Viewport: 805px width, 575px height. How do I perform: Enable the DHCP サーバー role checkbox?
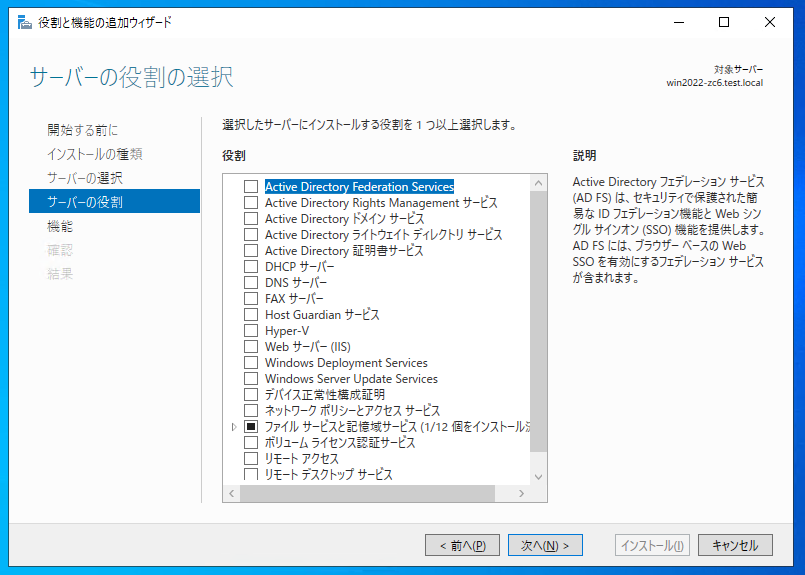coord(251,266)
